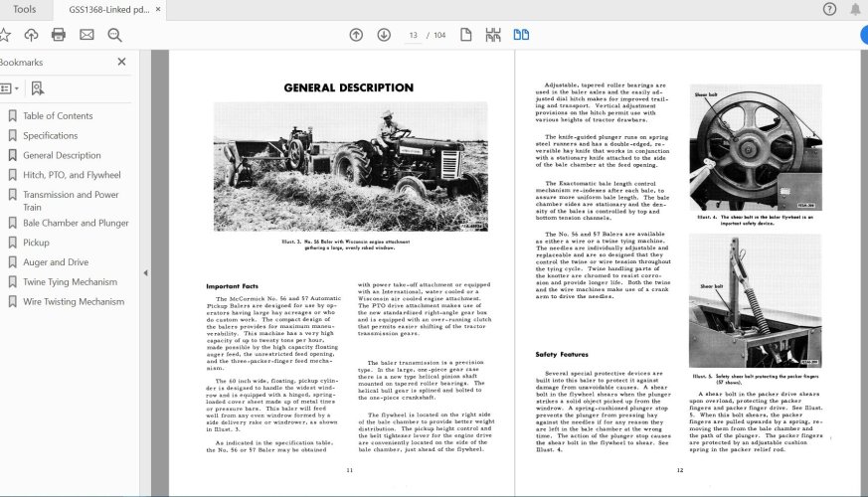The height and width of the screenshot is (497, 868).
Task: Toggle two-page view icon
Action: (x=521, y=35)
